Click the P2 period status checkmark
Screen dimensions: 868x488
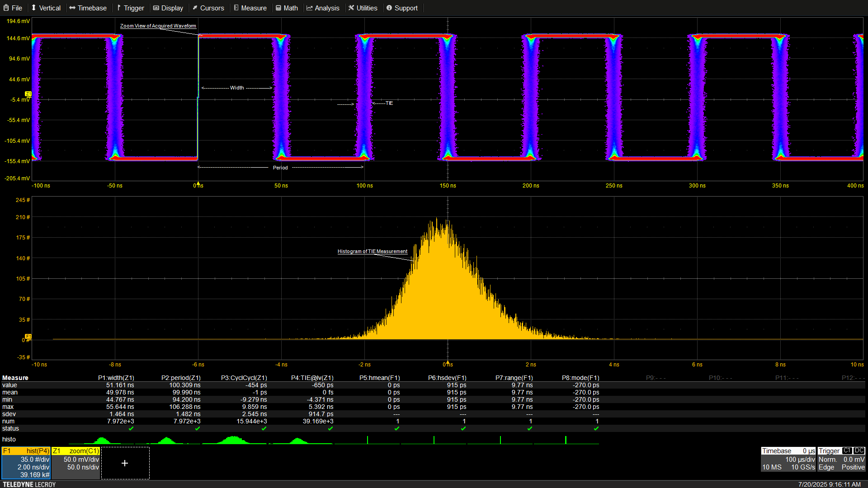click(x=198, y=428)
